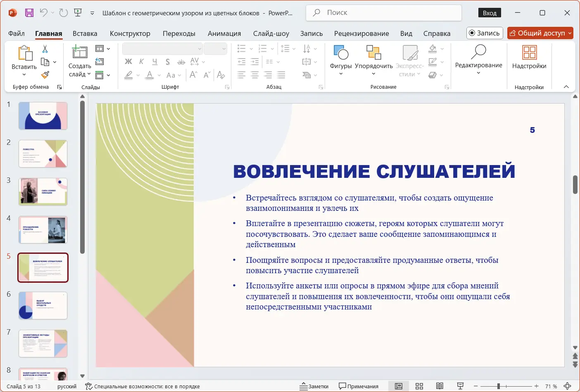Open Reading view from the status bar
Screen dimensions: 580x392
(440, 386)
